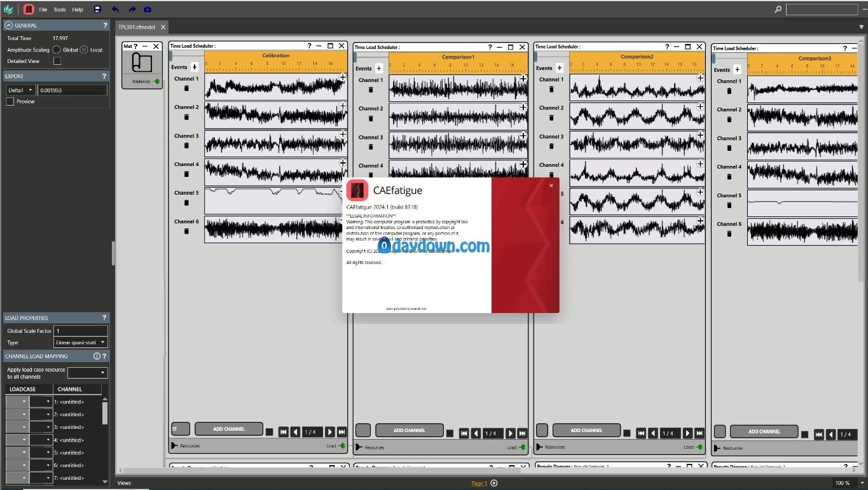Click the Materials scroll icon in Mat node
Viewport: 868px width, 490px height.
pyautogui.click(x=142, y=62)
